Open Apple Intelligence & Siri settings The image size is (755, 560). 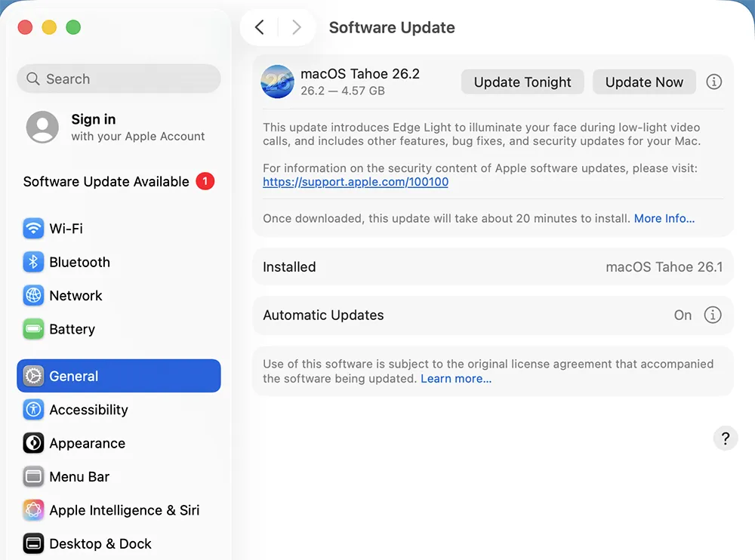click(x=33, y=510)
